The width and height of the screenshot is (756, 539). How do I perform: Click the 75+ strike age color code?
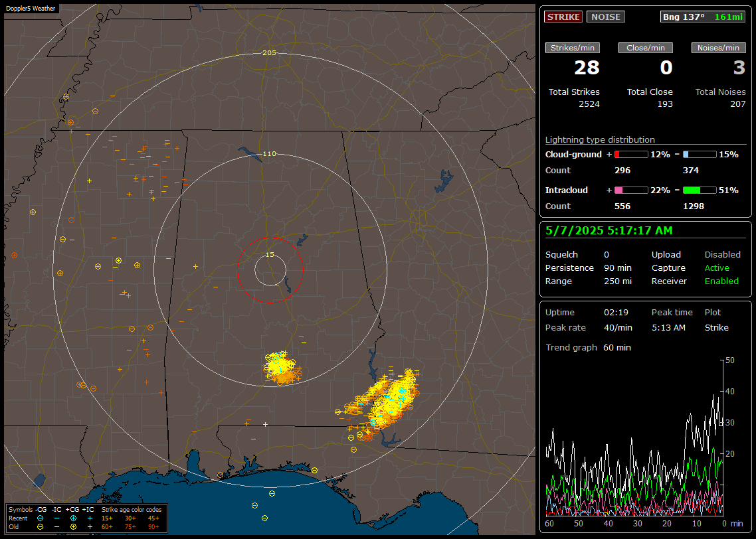coord(130,527)
